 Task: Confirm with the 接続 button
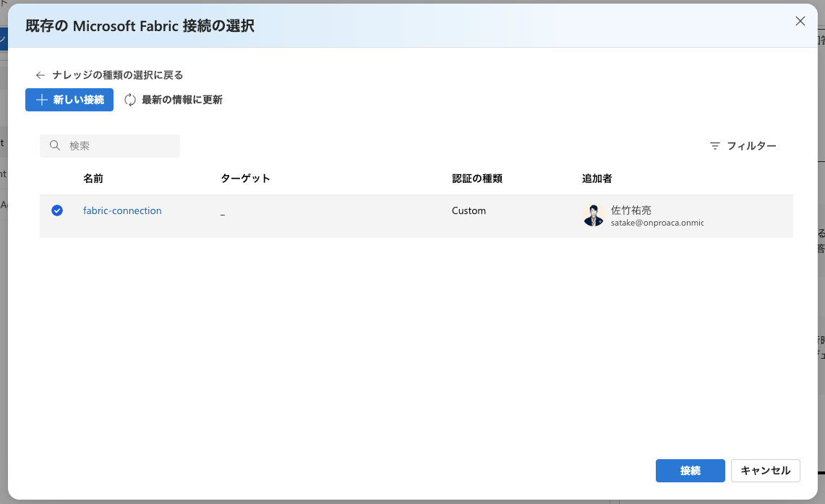(690, 471)
